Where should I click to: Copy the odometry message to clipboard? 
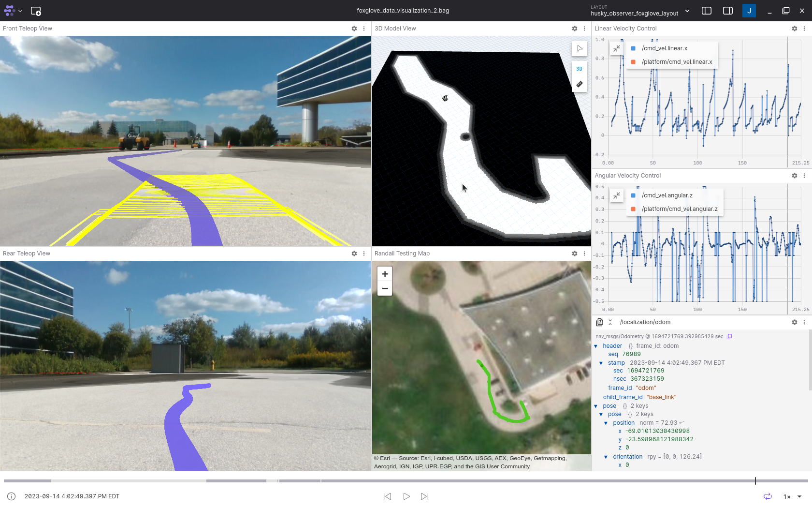[x=729, y=336]
